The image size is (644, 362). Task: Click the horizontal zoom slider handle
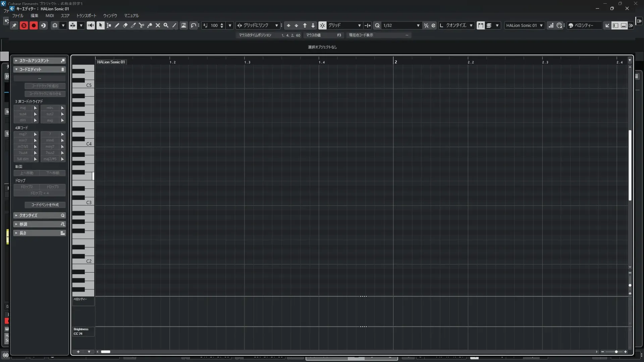pyautogui.click(x=616, y=352)
